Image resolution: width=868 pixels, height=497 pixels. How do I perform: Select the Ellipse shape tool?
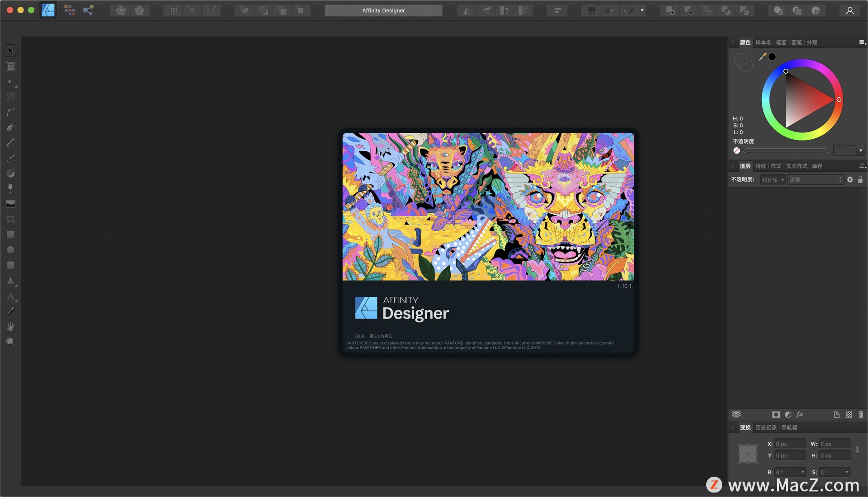[x=11, y=250]
